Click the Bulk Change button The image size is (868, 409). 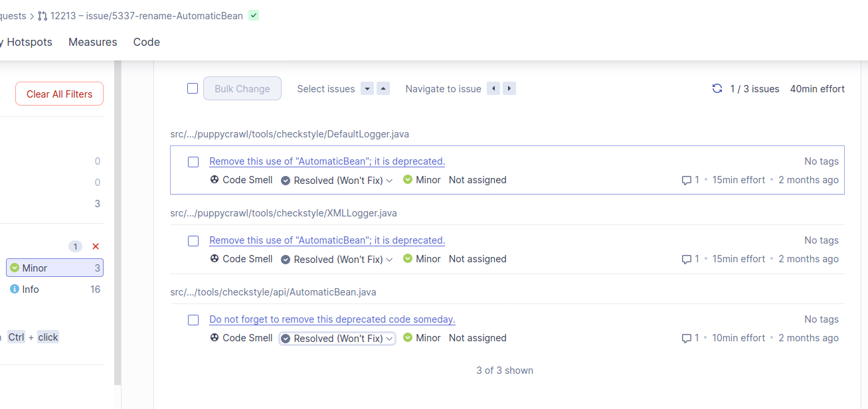[242, 88]
